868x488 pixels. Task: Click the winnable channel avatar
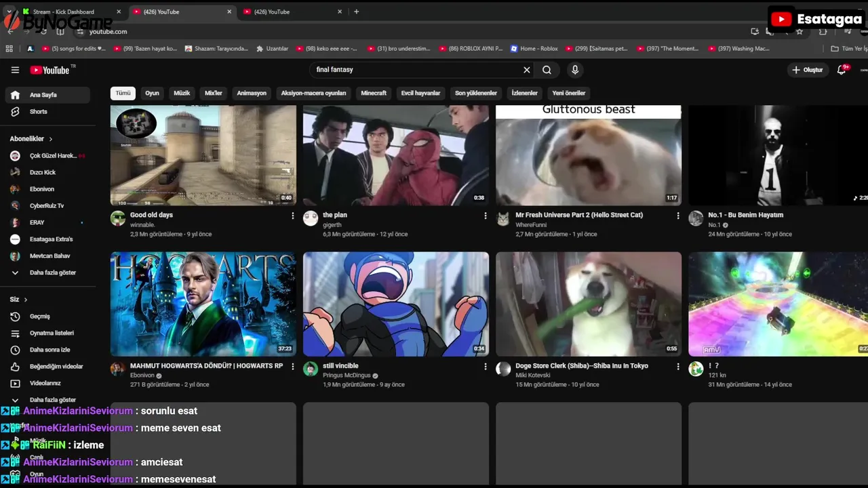118,218
